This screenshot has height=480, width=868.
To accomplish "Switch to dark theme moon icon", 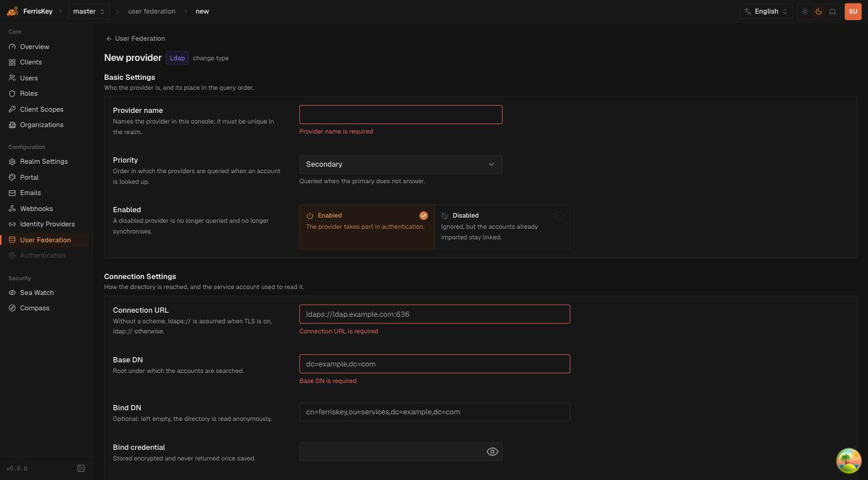I will point(819,12).
